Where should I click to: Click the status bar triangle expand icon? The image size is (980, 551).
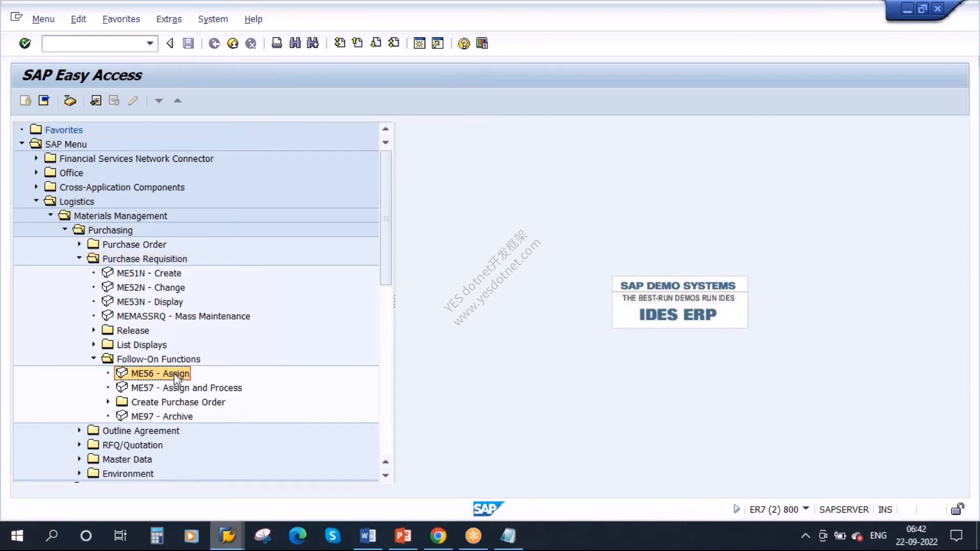(x=736, y=509)
